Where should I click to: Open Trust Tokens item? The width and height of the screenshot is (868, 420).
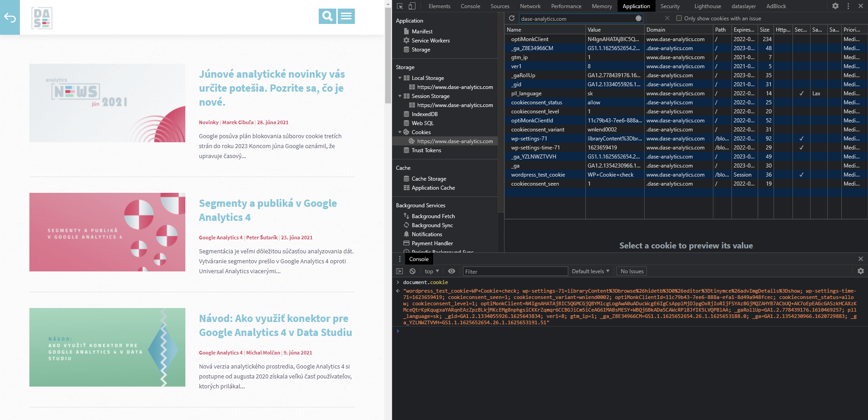[426, 150]
